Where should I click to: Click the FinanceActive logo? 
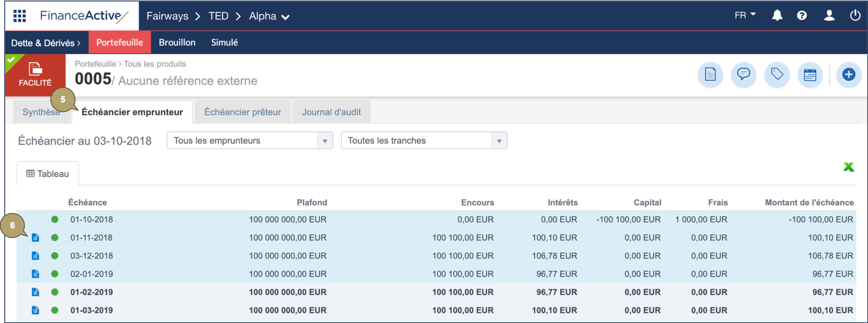pos(84,16)
